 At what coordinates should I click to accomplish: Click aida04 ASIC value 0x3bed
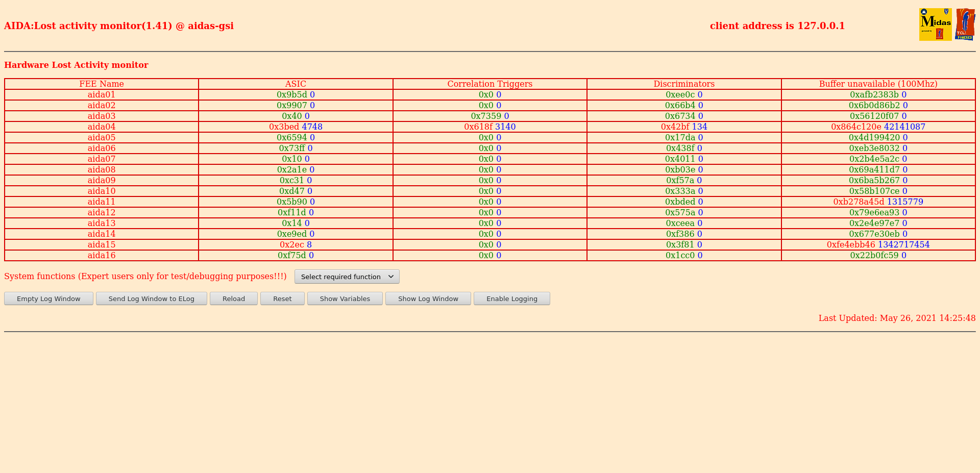284,127
